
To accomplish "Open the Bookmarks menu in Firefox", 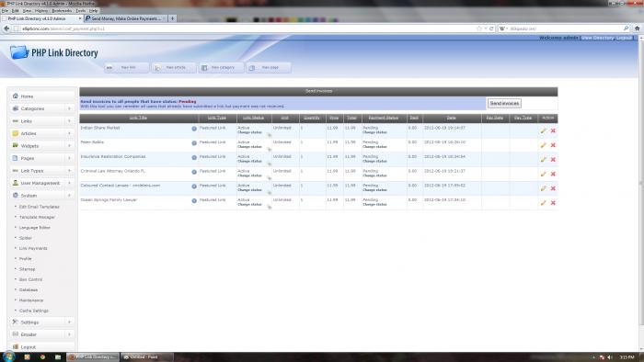I will (62, 11).
